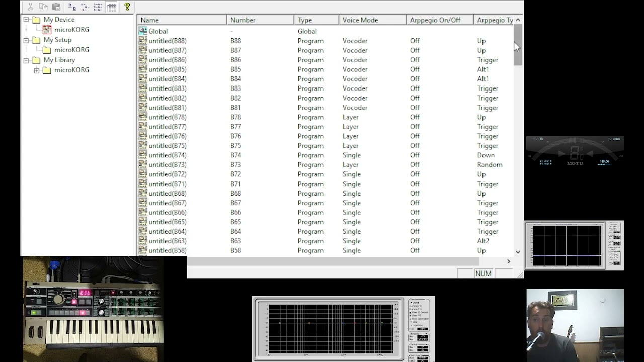644x362 pixels.
Task: Select the untitled(B65) row name
Action: [x=168, y=222]
